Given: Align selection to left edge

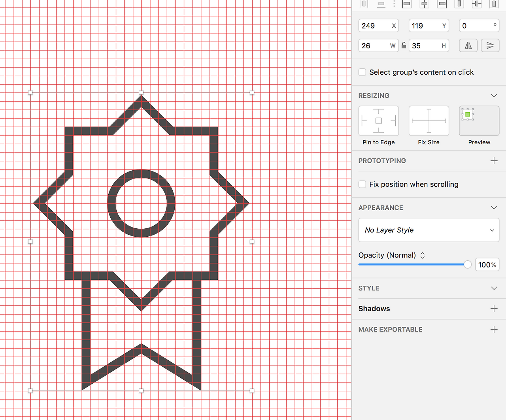Looking at the screenshot, I should coord(407,4).
